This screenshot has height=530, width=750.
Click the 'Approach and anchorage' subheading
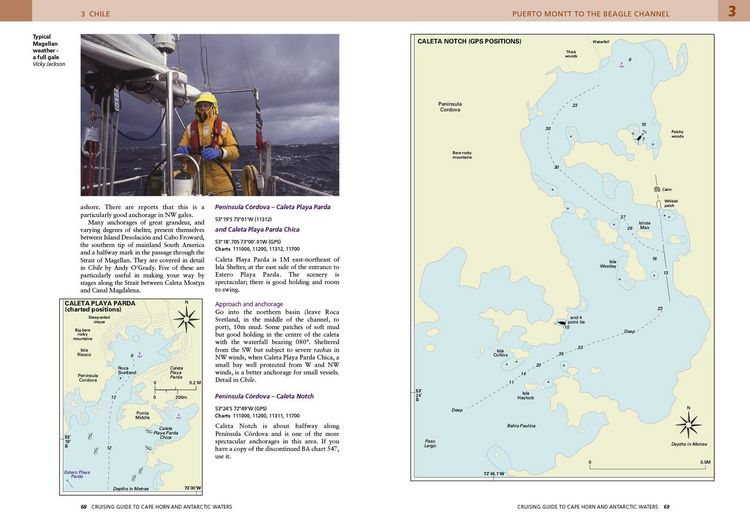coord(249,304)
